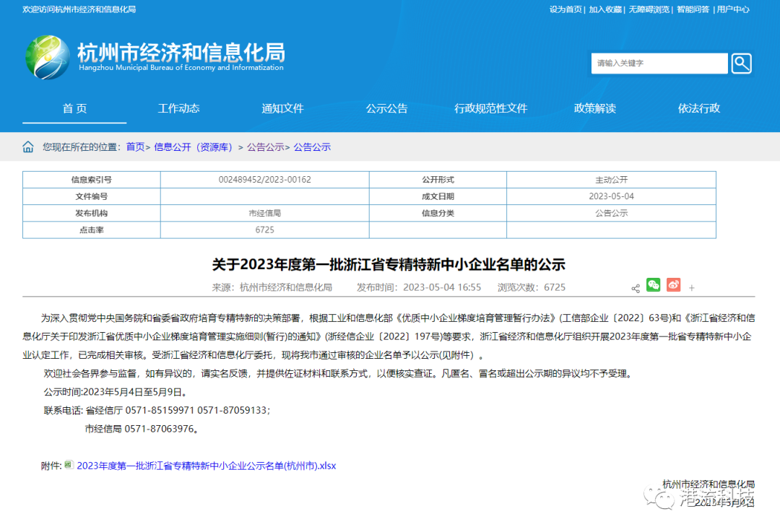Viewport: 780px width, 532px height.
Task: Download the 2023年度第一批 xlsx attachment link
Action: point(206,466)
